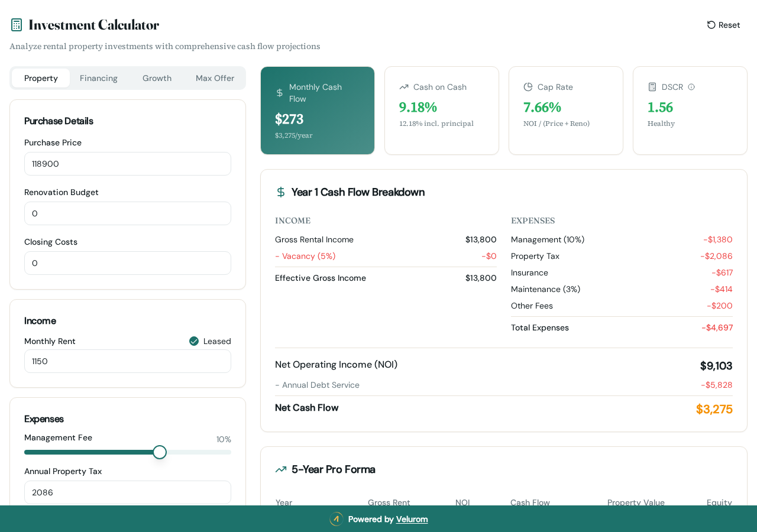Click the dollar icon in Monthly Cash Flow card
The image size is (757, 532).
[x=280, y=93]
